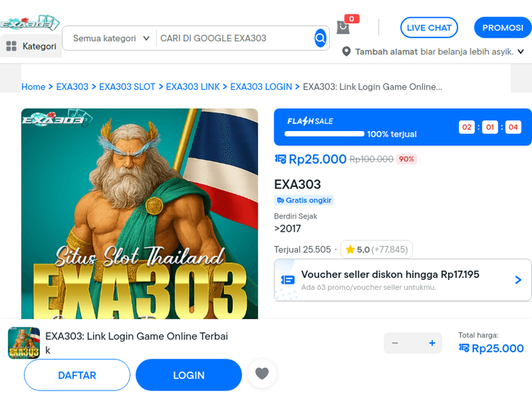
Task: Open the shopping cart icon
Action: click(x=343, y=27)
